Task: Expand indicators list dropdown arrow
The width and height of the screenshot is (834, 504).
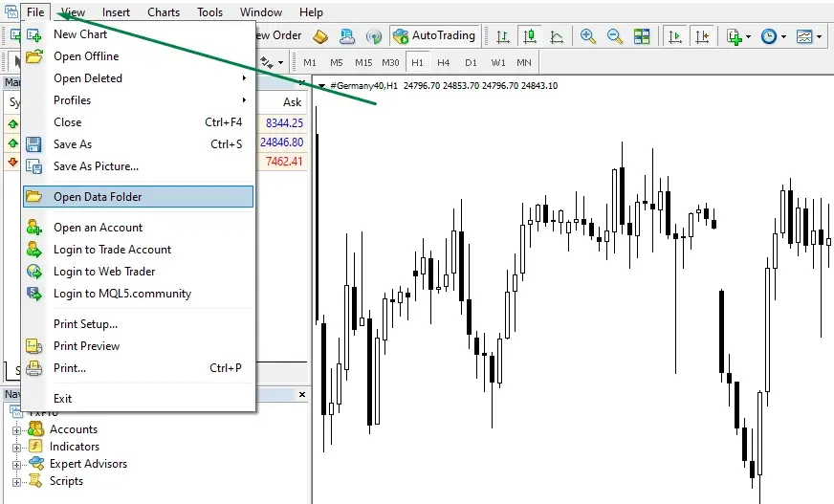Action: click(x=748, y=36)
